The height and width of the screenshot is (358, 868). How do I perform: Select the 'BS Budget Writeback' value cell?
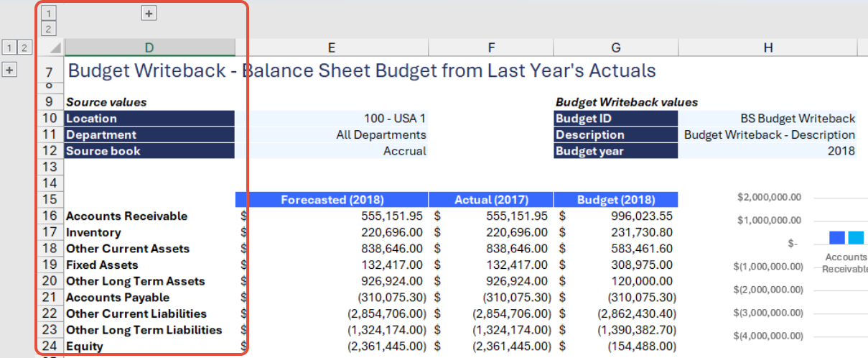click(x=768, y=119)
